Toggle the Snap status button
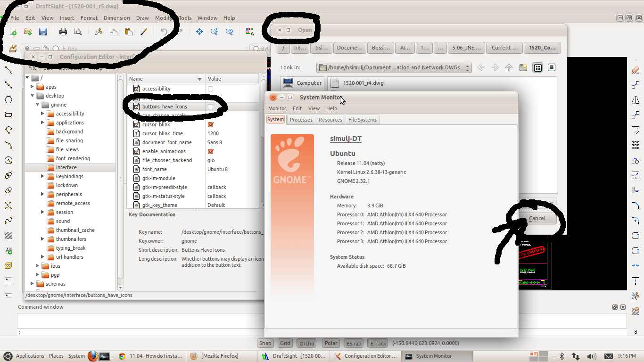The image size is (644, 362). pos(265,343)
